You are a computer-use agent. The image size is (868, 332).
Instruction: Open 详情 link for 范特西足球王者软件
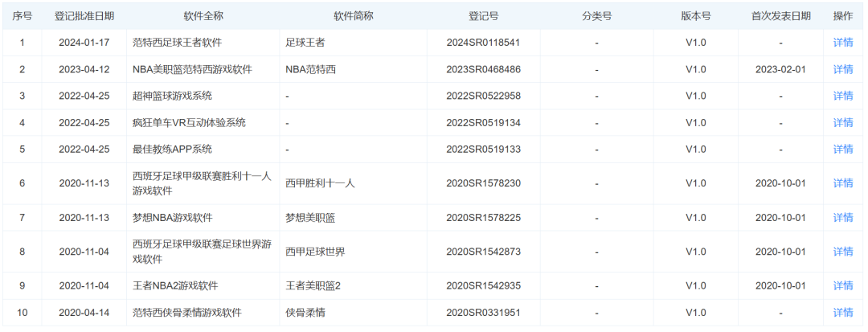[x=843, y=43]
